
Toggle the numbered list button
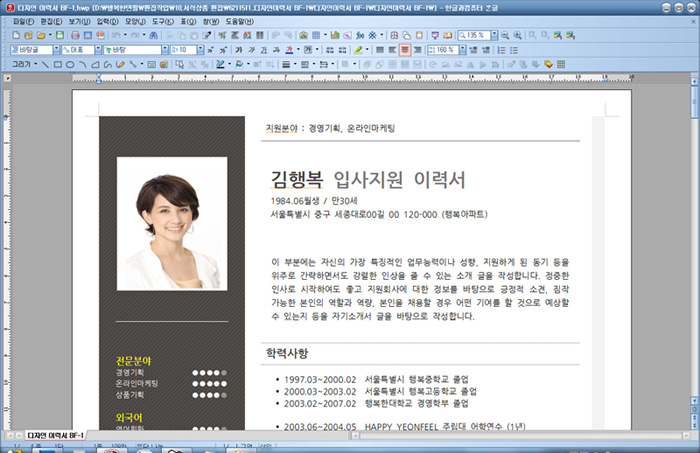502,50
